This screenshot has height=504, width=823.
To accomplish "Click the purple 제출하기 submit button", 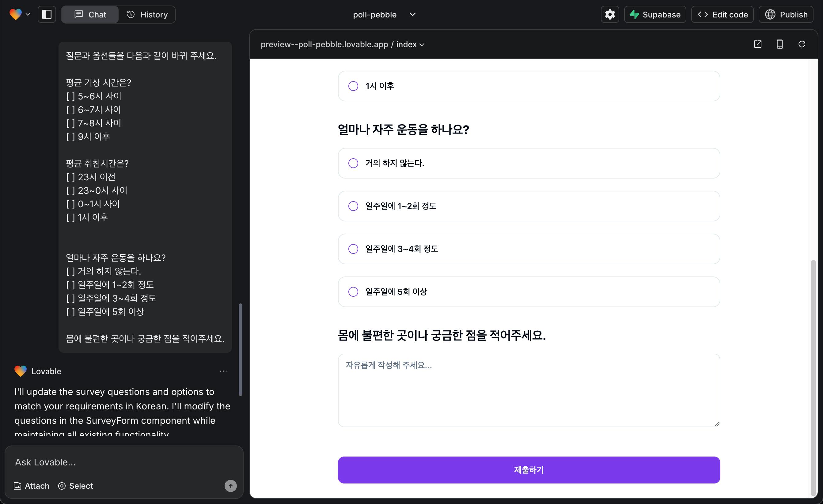I will click(529, 470).
